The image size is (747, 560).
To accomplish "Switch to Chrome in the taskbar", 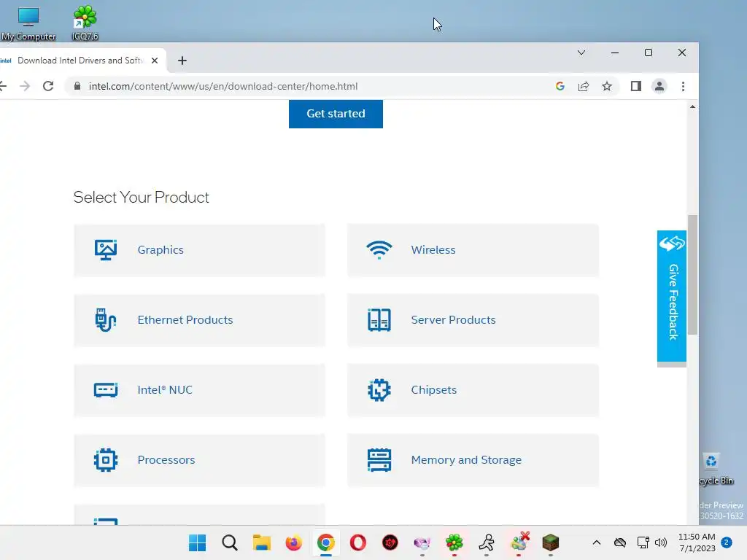I will (326, 542).
